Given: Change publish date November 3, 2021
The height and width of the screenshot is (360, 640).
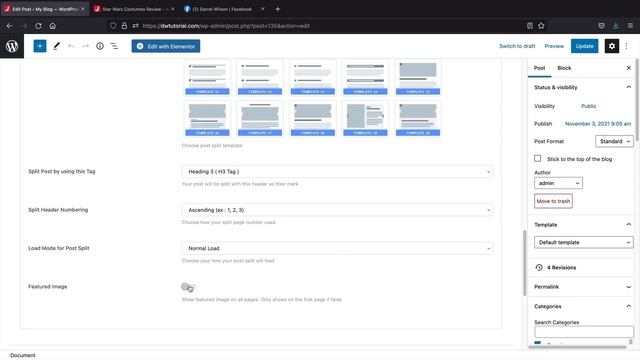Looking at the screenshot, I should pyautogui.click(x=598, y=124).
